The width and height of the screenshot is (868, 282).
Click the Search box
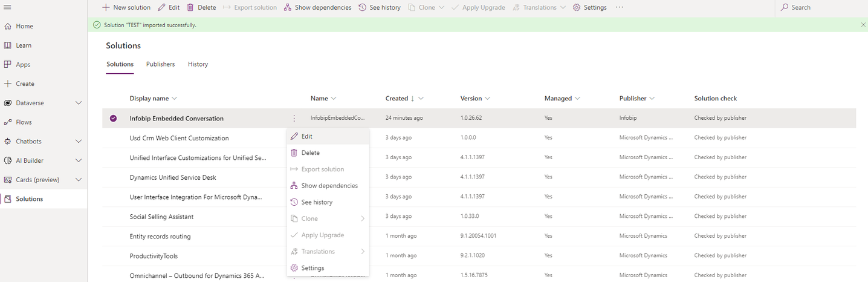pos(821,7)
